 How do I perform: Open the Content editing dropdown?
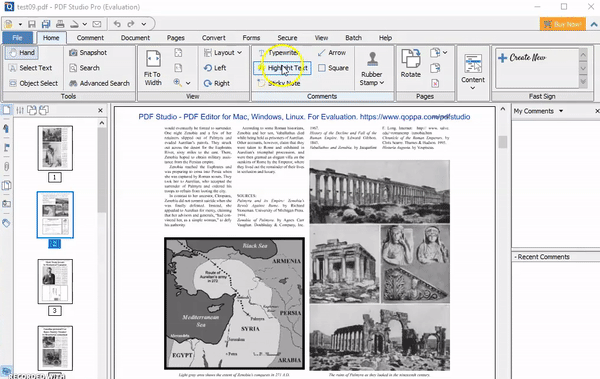pyautogui.click(x=473, y=72)
